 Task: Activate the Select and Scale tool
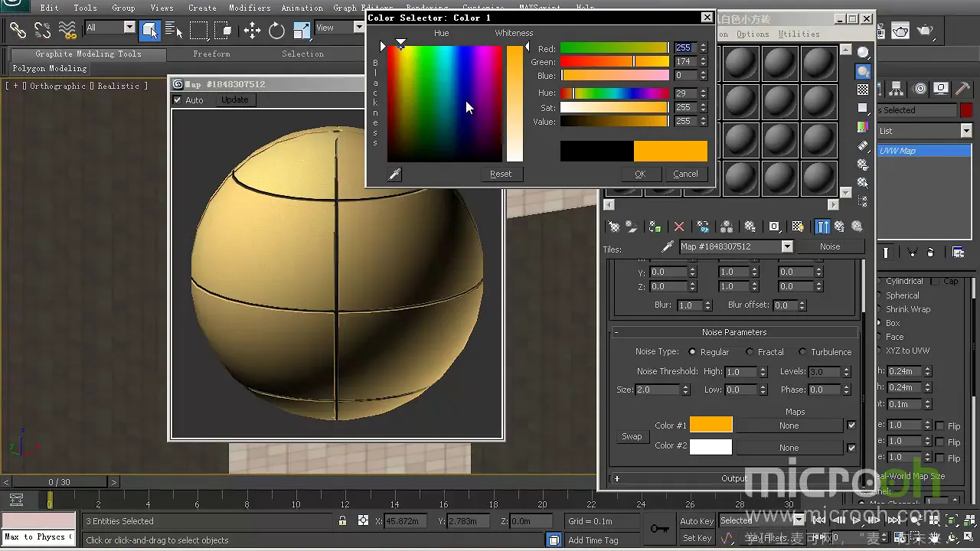302,31
